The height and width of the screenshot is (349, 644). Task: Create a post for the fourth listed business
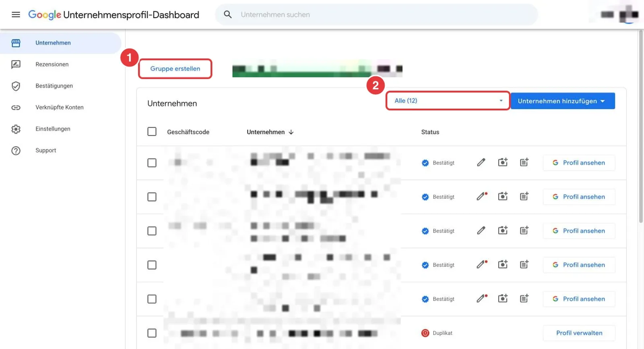tap(524, 264)
